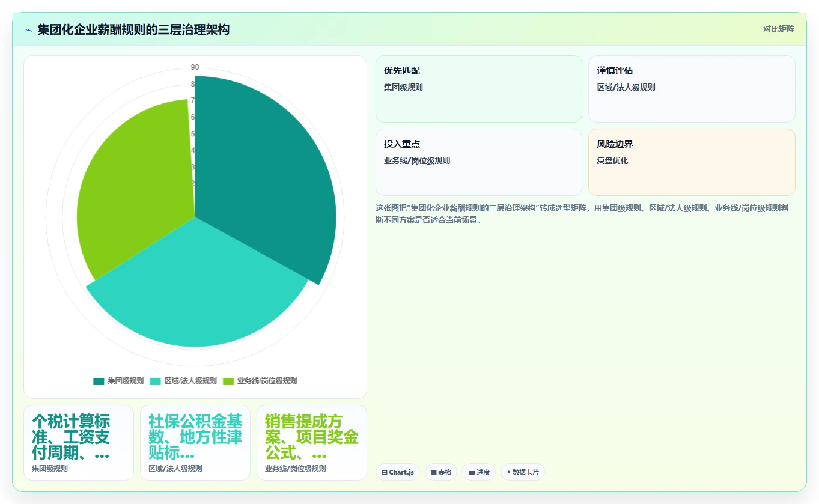Click the 个税计算标准 stat card
The width and height of the screenshot is (819, 504).
pyautogui.click(x=79, y=443)
